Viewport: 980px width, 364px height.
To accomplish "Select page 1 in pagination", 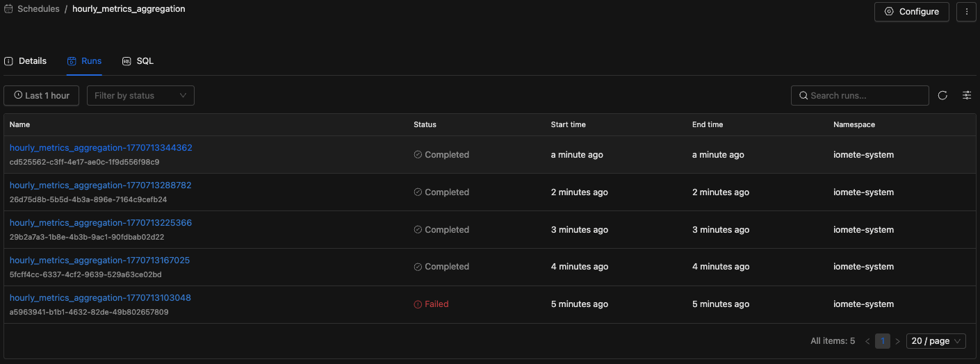I will 883,341.
